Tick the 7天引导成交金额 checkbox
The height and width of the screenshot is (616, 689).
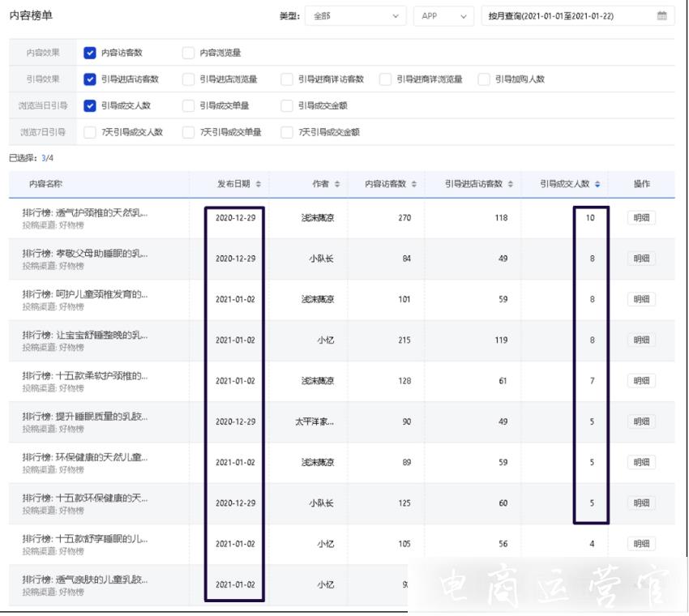coord(287,132)
